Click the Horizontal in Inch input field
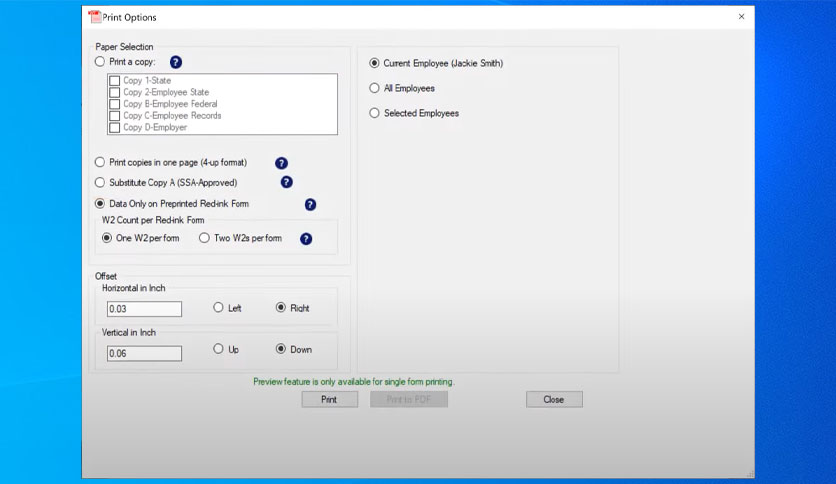This screenshot has width=836, height=484. [x=144, y=309]
